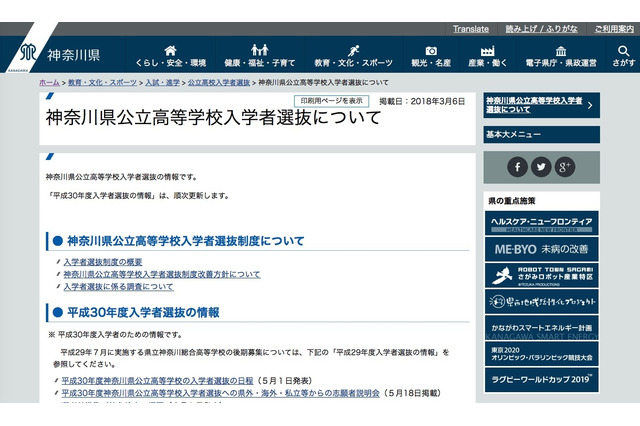Click 掲載日:2018年3月6日 date text

click(422, 101)
